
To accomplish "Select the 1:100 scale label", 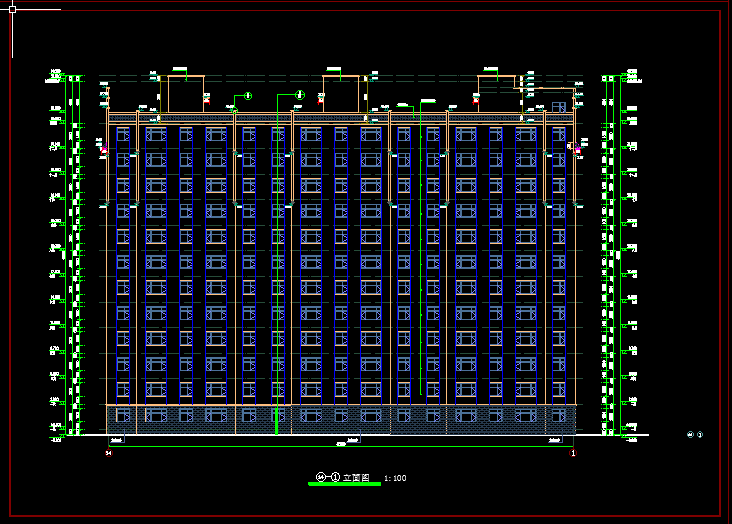I will [395, 478].
